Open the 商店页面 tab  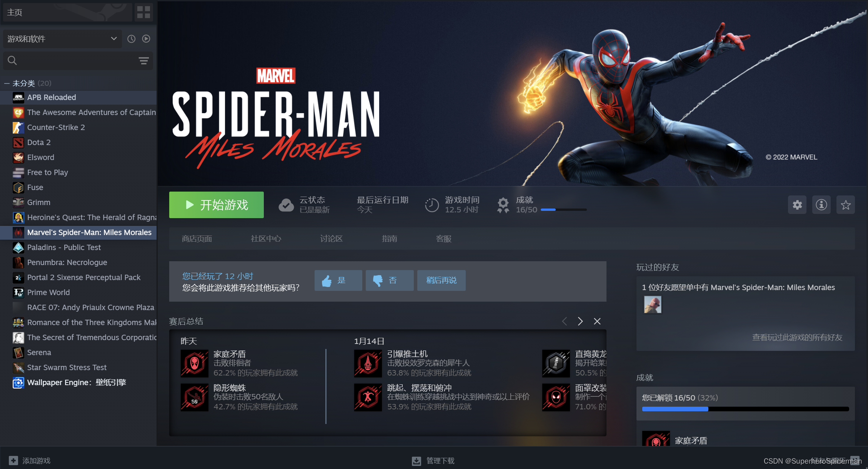pyautogui.click(x=197, y=239)
